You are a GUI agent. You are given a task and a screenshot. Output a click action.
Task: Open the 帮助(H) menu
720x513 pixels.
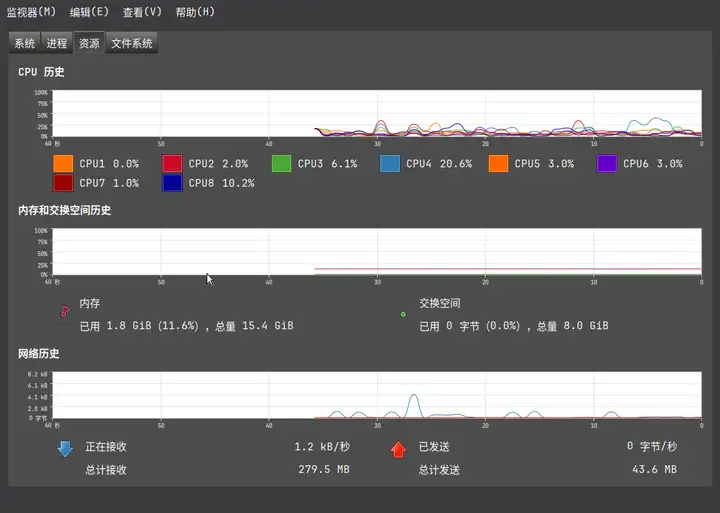coord(195,12)
